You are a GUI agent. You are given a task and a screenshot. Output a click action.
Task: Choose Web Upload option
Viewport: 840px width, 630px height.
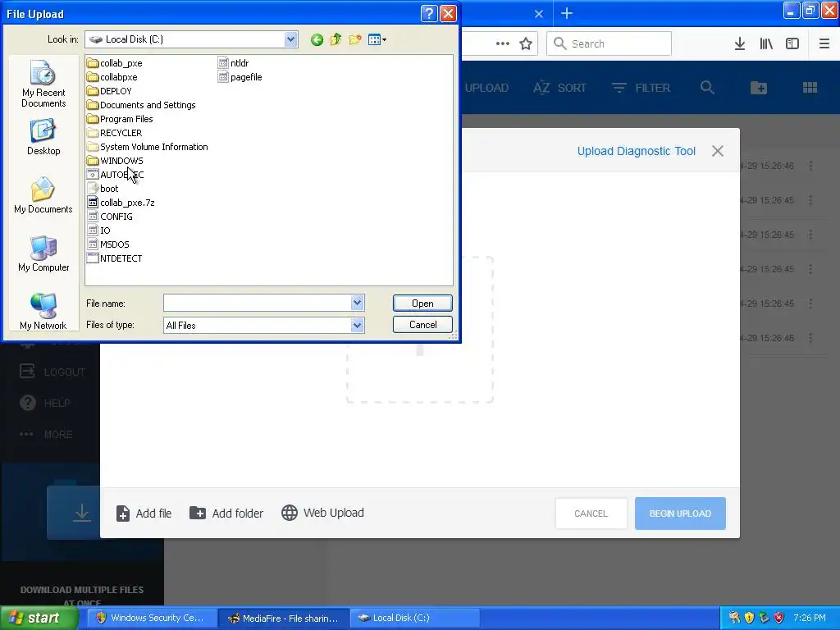322,513
